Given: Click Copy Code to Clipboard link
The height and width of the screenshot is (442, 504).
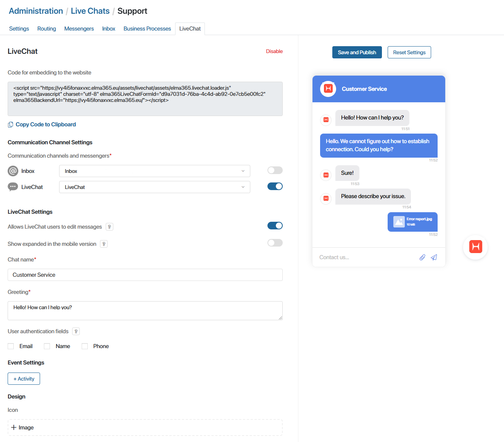Looking at the screenshot, I should click(x=46, y=124).
